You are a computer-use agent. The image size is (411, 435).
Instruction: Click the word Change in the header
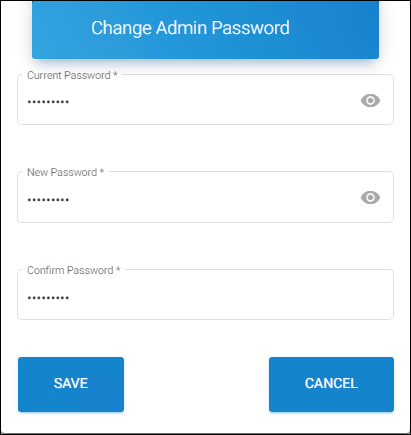pos(122,29)
